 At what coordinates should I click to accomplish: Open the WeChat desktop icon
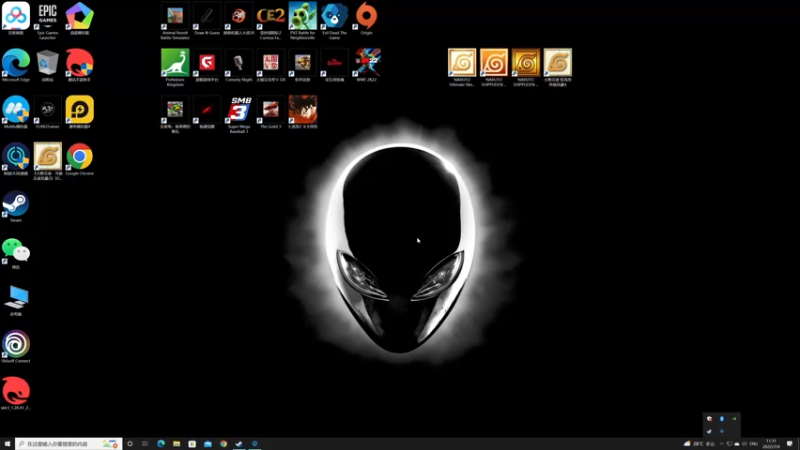pyautogui.click(x=16, y=253)
